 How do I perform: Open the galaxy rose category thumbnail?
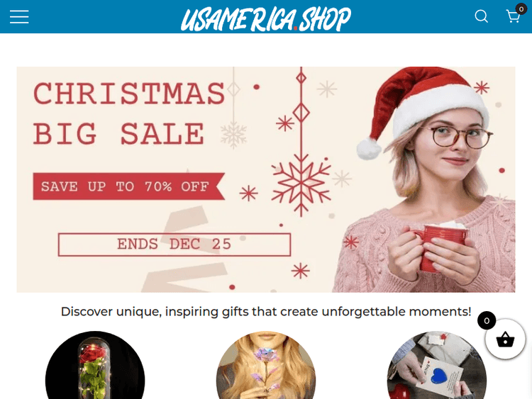266,365
